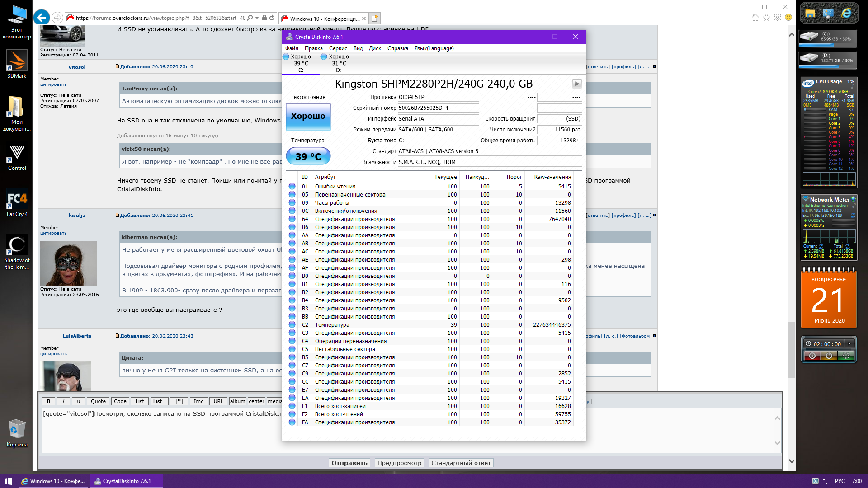Open the Диск menu in CrystalDiskInfo
This screenshot has height=488, width=868.
(x=374, y=48)
